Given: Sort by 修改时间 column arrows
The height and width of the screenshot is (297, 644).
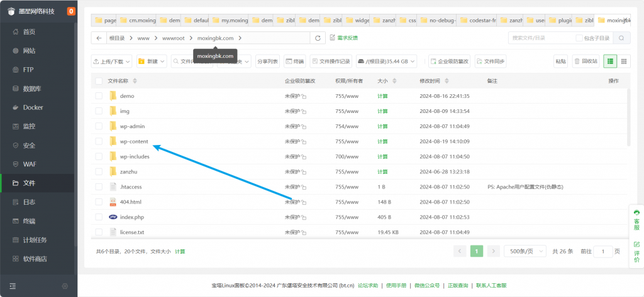Looking at the screenshot, I should [x=447, y=81].
